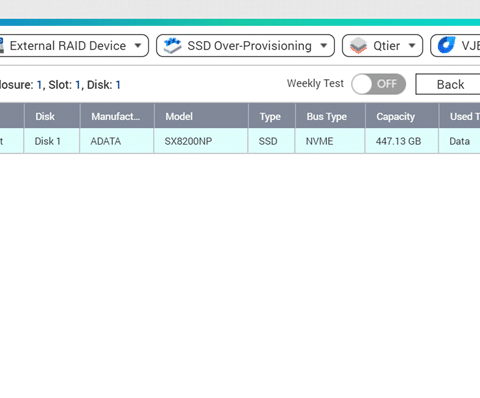Expand the SSD Over-Provisioning arrow
The image size is (480, 398).
coord(324,45)
